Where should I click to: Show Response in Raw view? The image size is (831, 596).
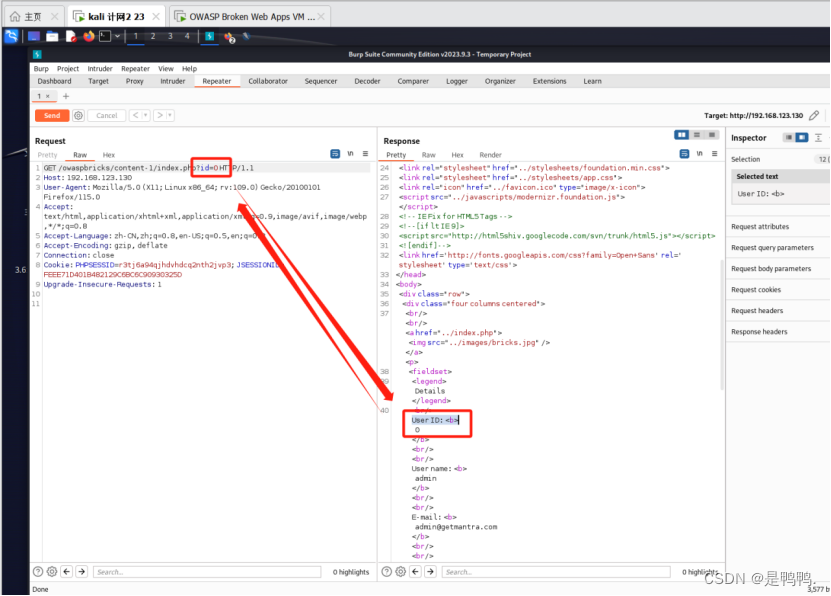pyautogui.click(x=428, y=155)
